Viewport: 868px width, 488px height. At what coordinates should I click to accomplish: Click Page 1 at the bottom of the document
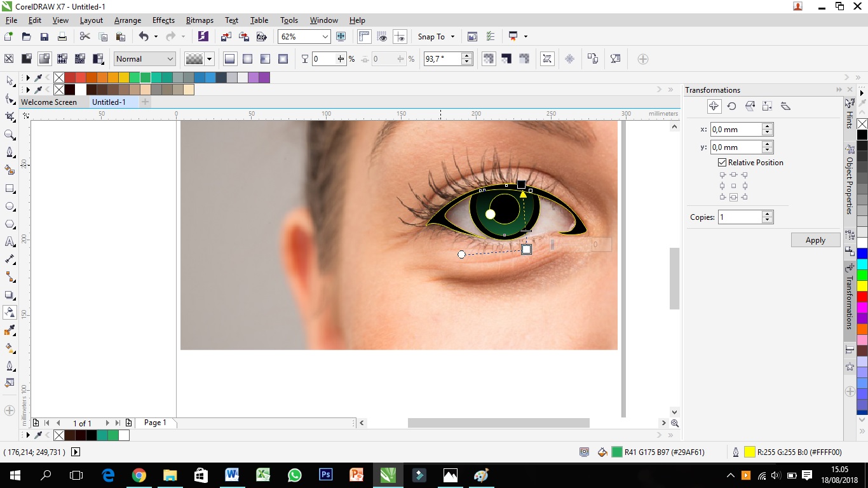tap(154, 423)
